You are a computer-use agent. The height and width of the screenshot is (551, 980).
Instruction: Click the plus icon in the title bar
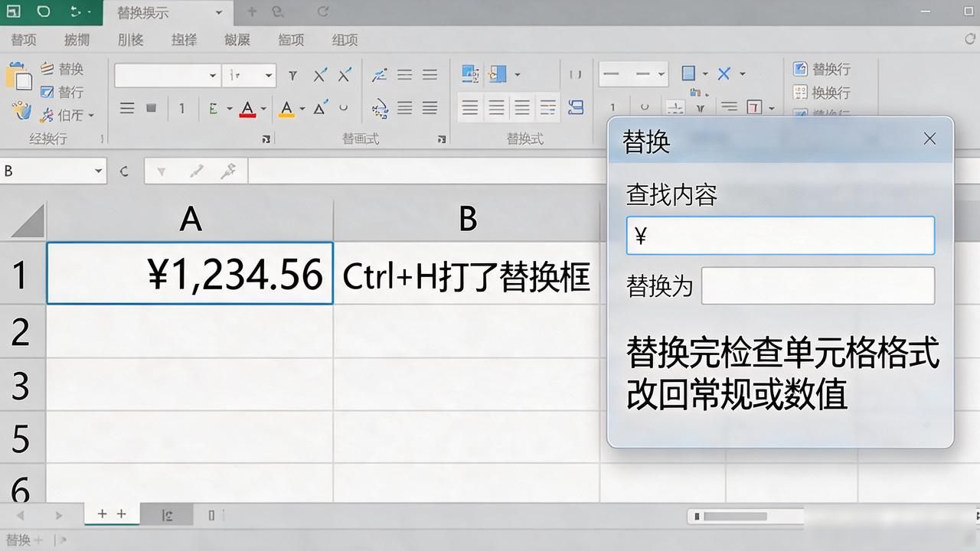pyautogui.click(x=253, y=12)
